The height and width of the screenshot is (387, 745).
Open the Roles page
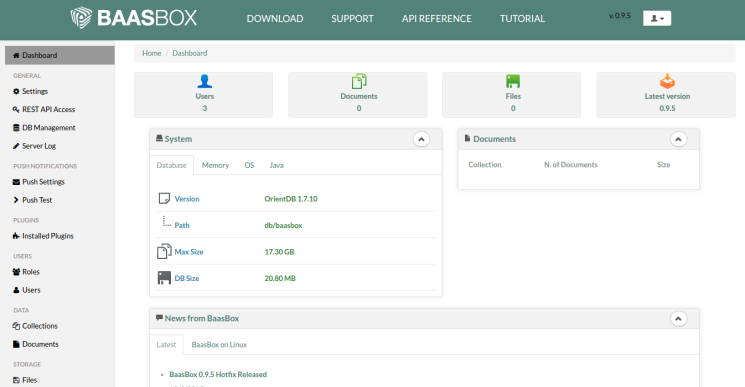[31, 272]
